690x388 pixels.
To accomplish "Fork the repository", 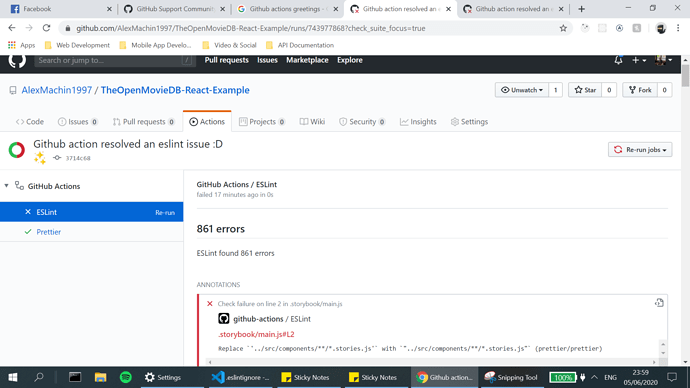I will click(x=640, y=90).
